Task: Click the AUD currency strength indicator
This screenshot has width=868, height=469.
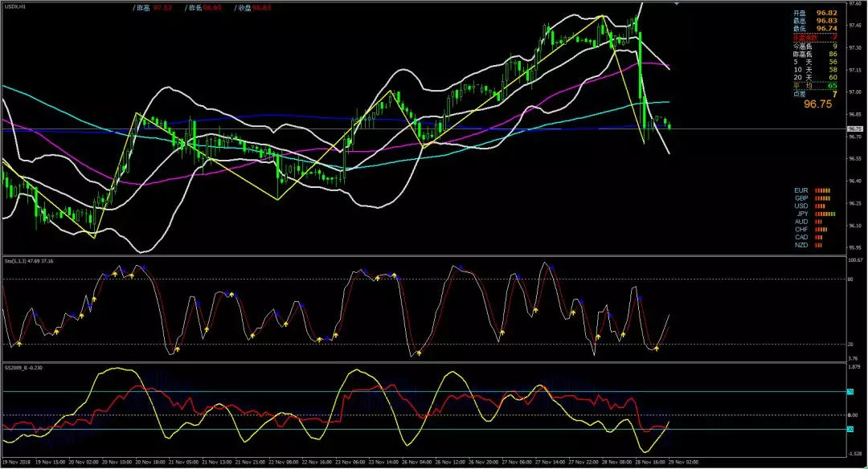Action: (x=819, y=221)
